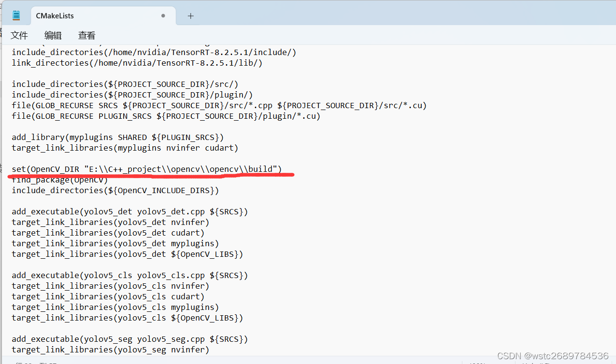Viewport: 616px width, 364px height.
Task: Expand the 查看 menu
Action: point(86,35)
